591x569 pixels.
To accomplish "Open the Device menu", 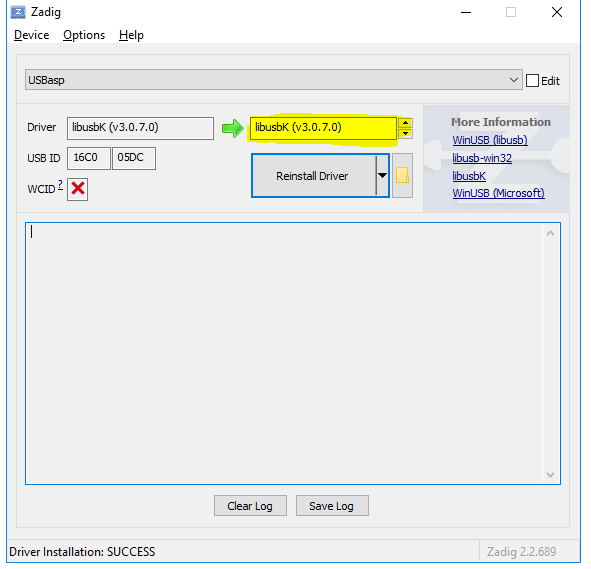I will pos(31,35).
